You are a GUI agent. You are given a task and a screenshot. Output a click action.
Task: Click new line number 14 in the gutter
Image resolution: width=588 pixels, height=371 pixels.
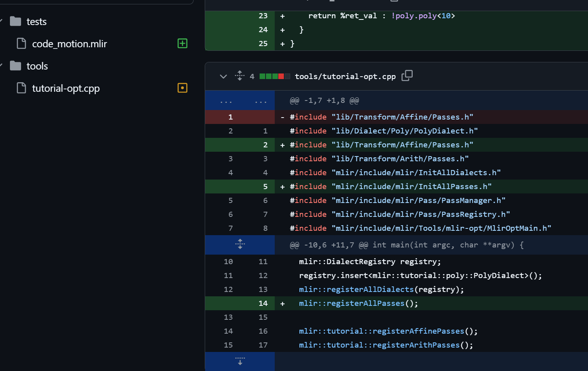click(x=263, y=303)
